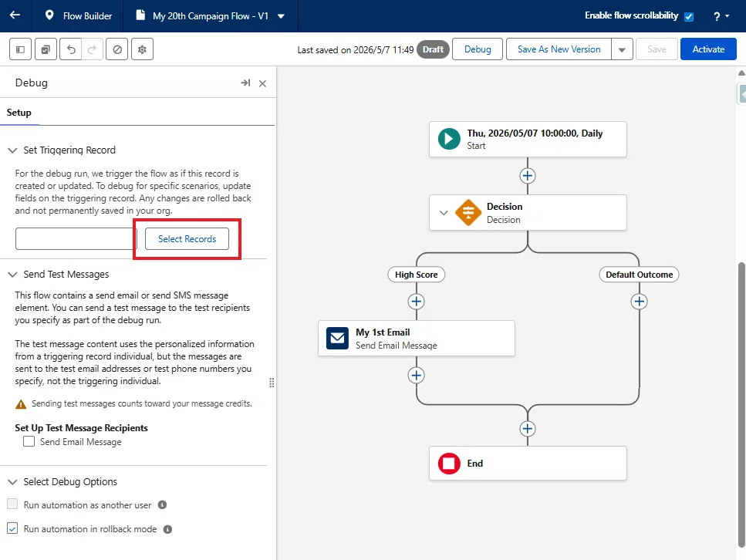Click the flow document icon
Screen dimensions: 746x560
[x=140, y=15]
